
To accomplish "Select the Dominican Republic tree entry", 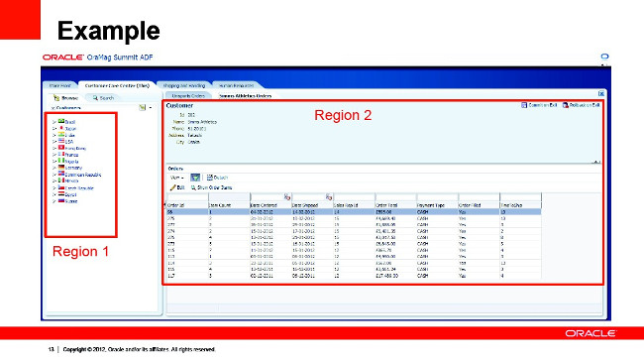I will [x=83, y=175].
